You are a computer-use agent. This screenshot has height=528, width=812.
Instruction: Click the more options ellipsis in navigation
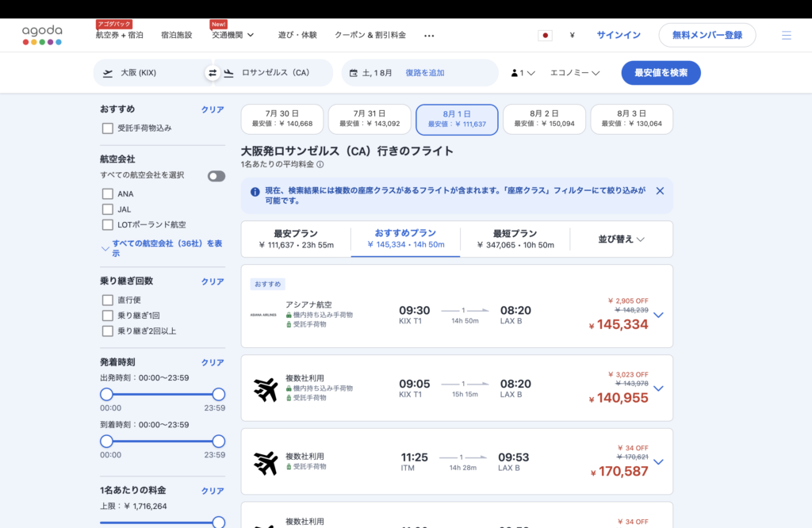429,36
